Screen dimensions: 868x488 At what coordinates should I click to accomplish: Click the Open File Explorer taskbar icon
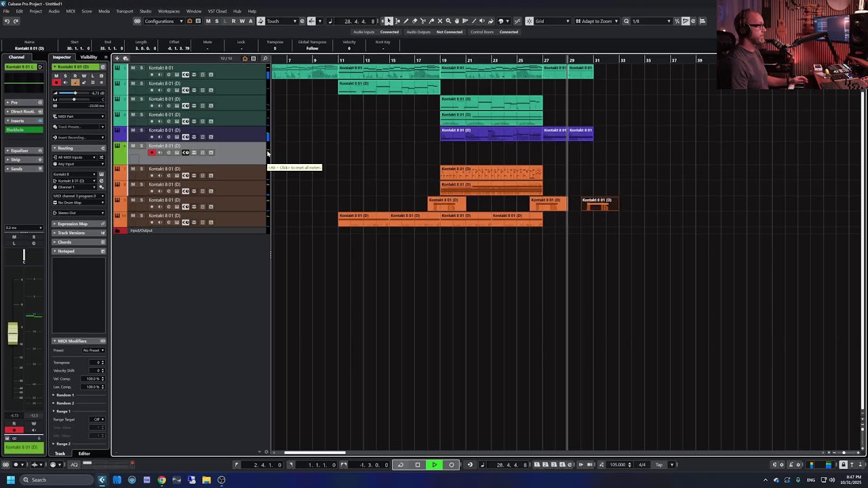[x=206, y=480]
